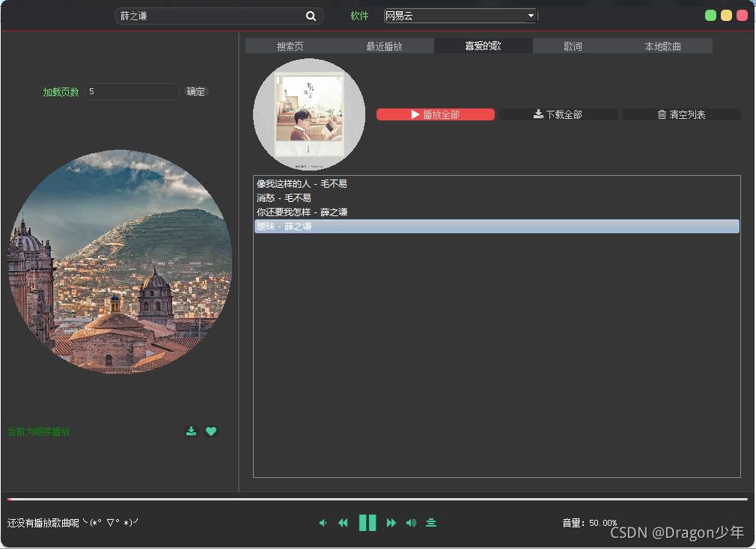Screen dimensions: 756x549
Task: Switch to the 歌词 tab
Action: pyautogui.click(x=572, y=46)
